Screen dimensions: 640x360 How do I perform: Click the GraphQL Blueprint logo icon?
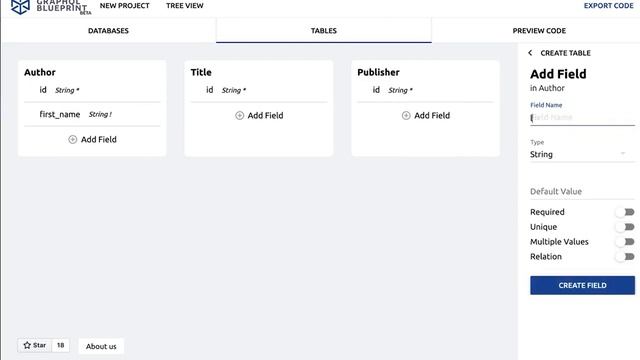tap(20, 6)
